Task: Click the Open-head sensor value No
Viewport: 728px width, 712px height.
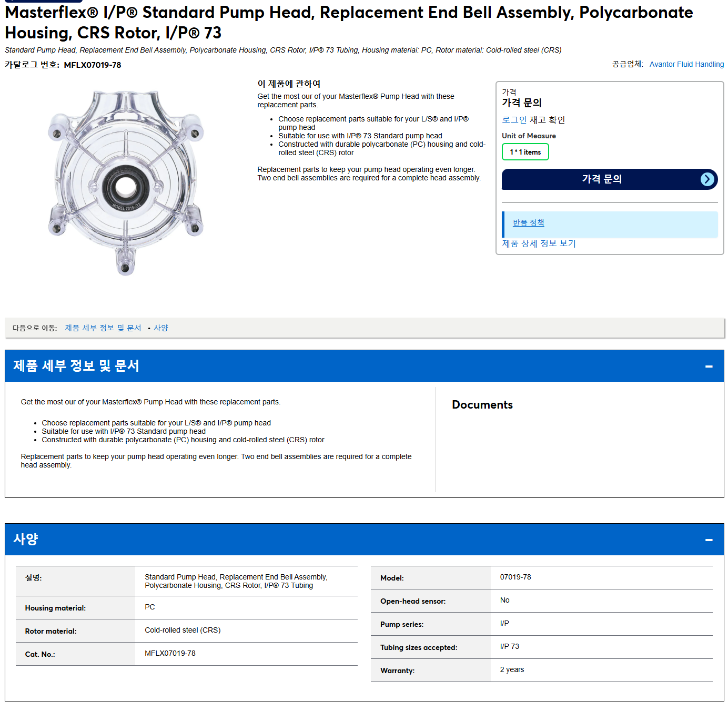Action: [504, 600]
